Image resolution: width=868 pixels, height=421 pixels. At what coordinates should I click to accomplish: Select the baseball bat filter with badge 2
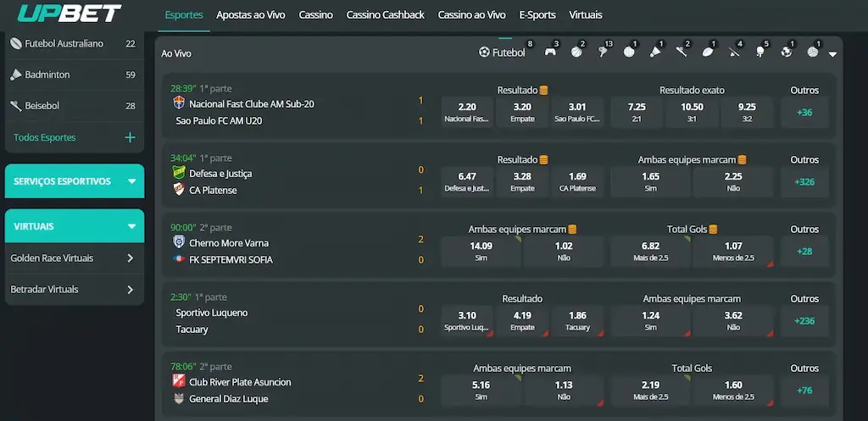point(682,52)
